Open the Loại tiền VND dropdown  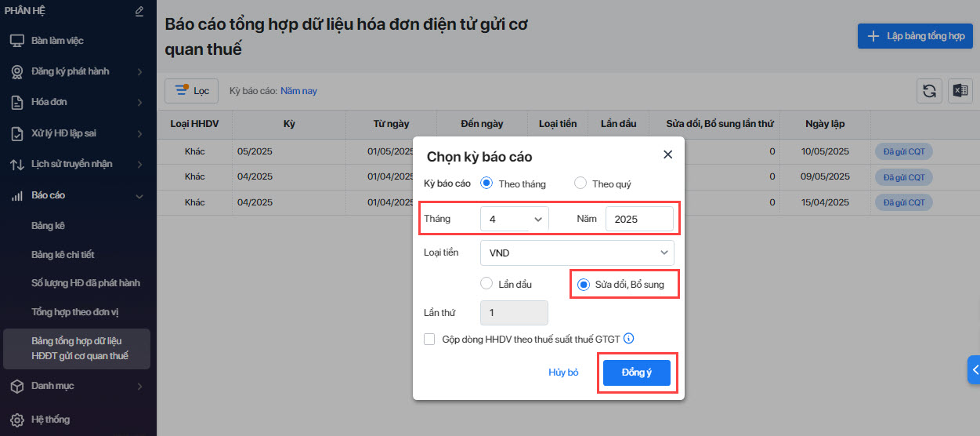[577, 253]
